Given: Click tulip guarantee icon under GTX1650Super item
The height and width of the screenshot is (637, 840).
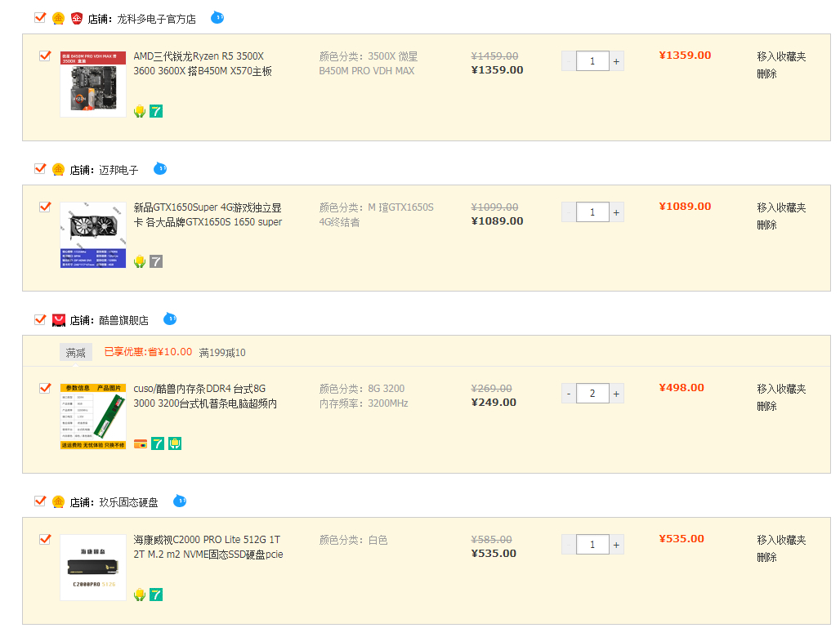Looking at the screenshot, I should point(140,262).
